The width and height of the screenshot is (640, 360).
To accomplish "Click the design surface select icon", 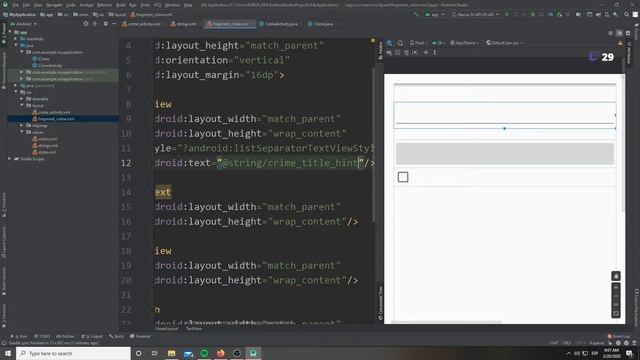I will coord(390,43).
